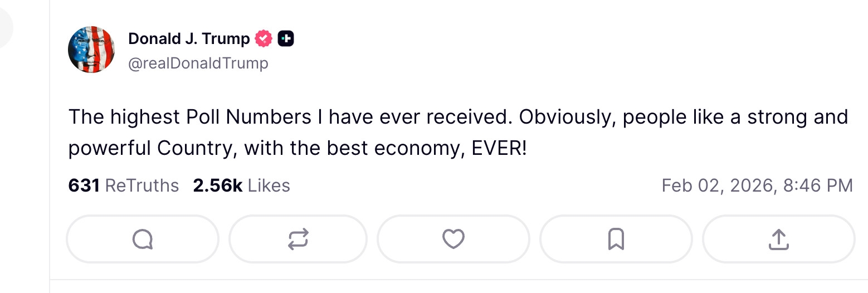ReTruth this post with the arrows icon

298,239
